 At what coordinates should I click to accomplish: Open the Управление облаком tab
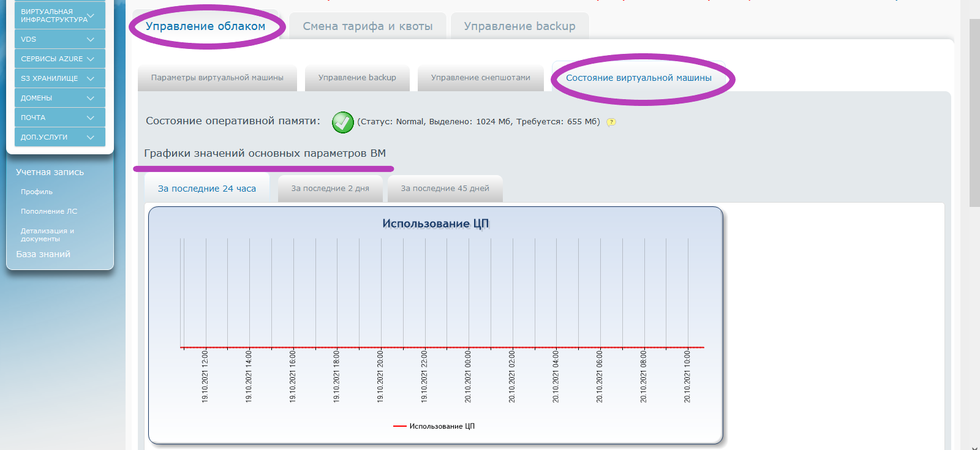pyautogui.click(x=206, y=26)
